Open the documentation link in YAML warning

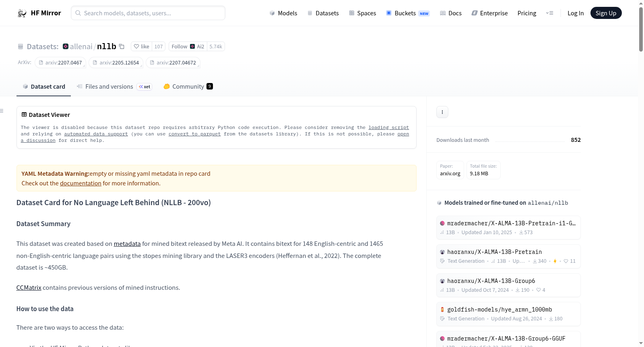pos(80,183)
